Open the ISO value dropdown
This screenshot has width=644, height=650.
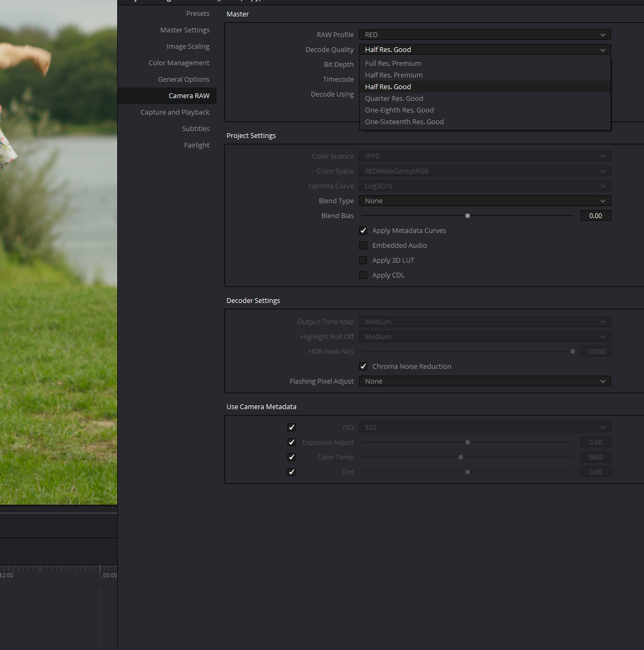(485, 427)
